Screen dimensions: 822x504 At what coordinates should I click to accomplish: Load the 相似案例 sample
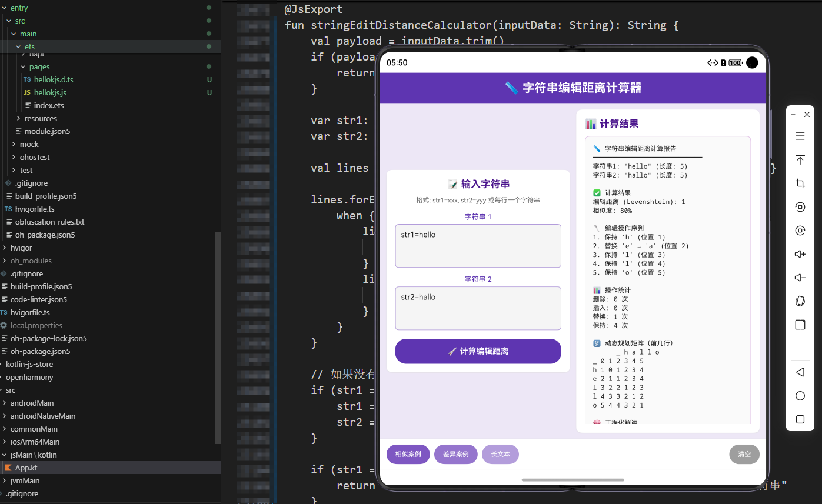[x=408, y=454]
